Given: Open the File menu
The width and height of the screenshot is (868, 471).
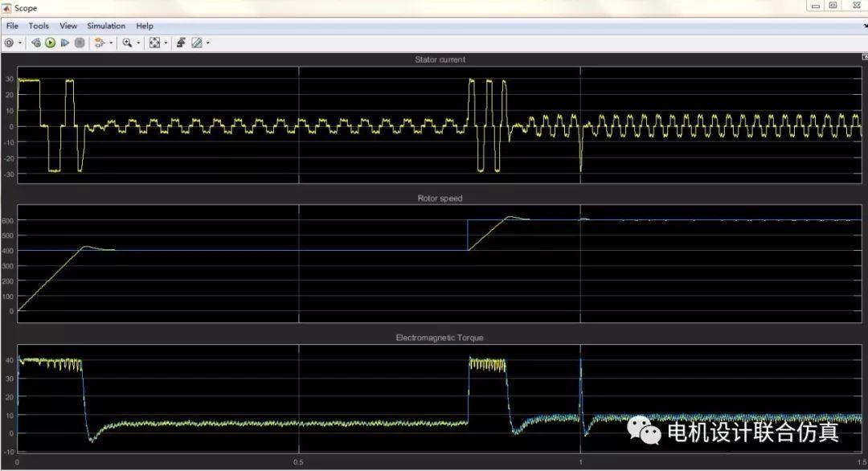Looking at the screenshot, I should coord(12,26).
